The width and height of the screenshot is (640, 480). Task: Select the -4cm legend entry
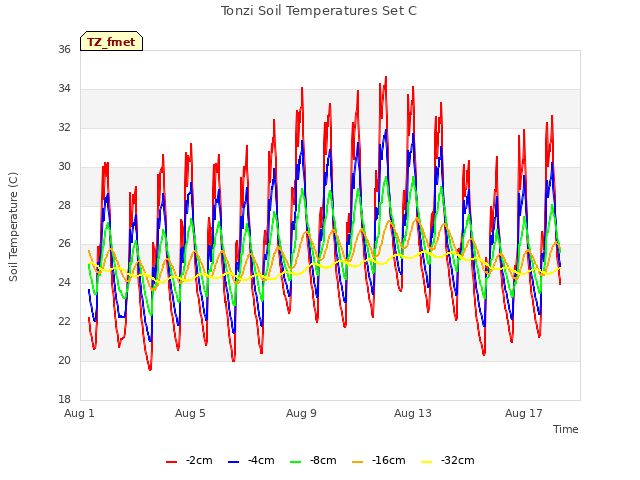tap(251, 460)
